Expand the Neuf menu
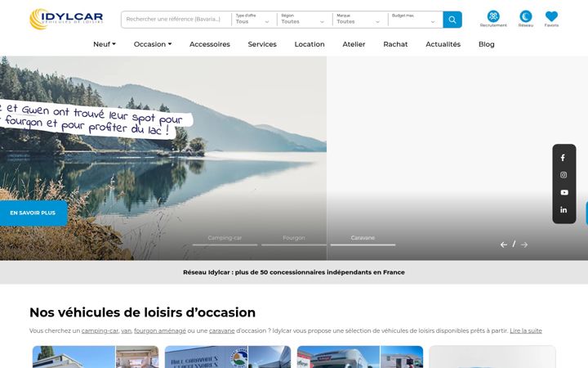This screenshot has width=588, height=368. coord(105,44)
